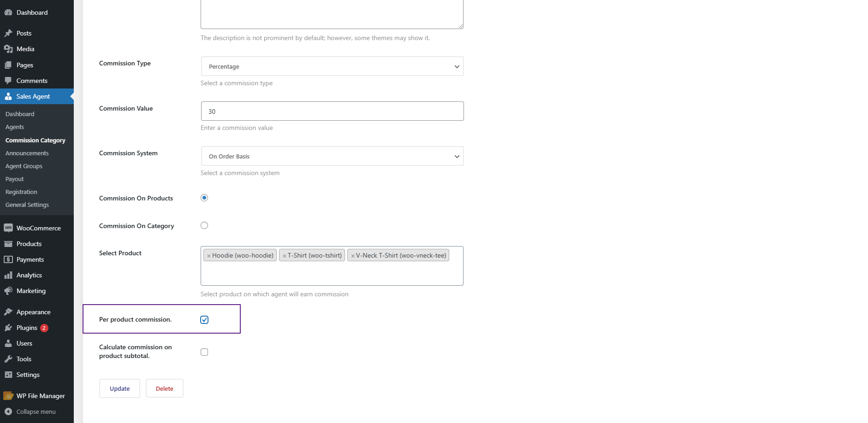The height and width of the screenshot is (423, 868).
Task: Click the Marketing megaphone icon
Action: 8,291
